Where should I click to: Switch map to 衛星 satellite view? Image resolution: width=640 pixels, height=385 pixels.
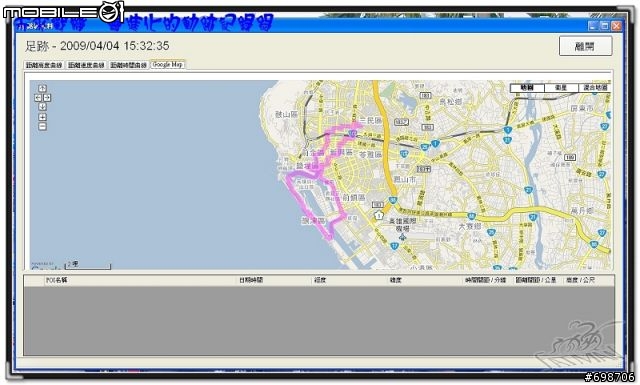[561, 87]
